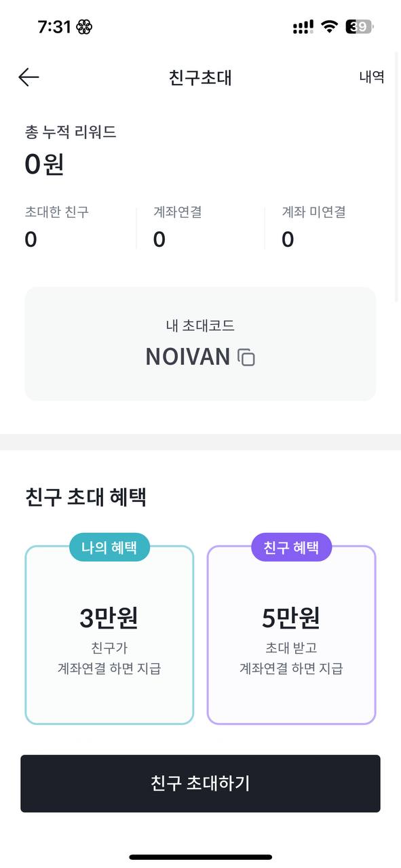Tap the home indicator bar
This screenshot has height=868, width=401.
(x=201, y=857)
